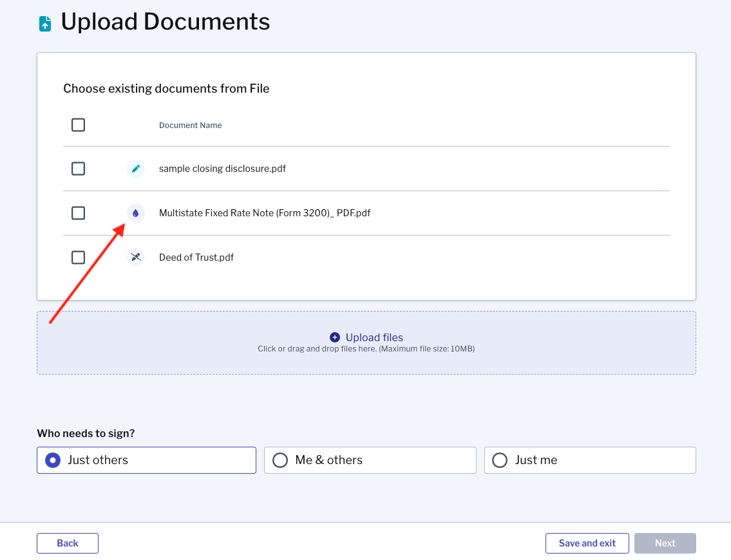
Task: Toggle the select-all checkbox in the header row
Action: pyautogui.click(x=78, y=125)
